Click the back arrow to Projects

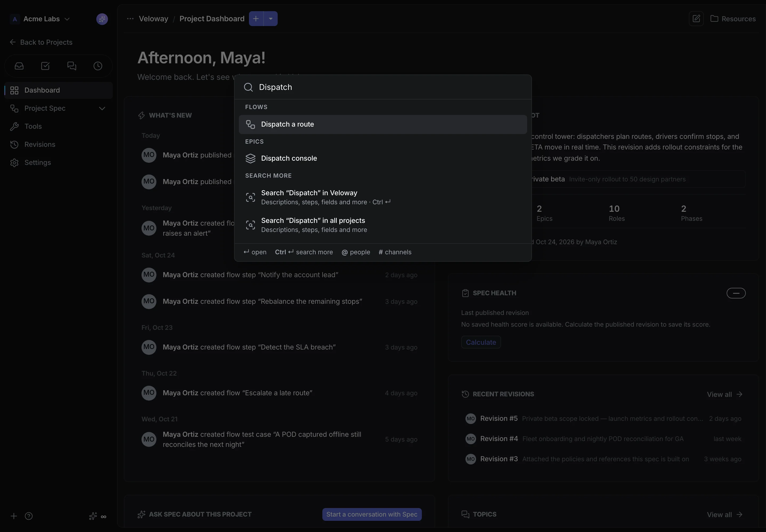(x=13, y=42)
